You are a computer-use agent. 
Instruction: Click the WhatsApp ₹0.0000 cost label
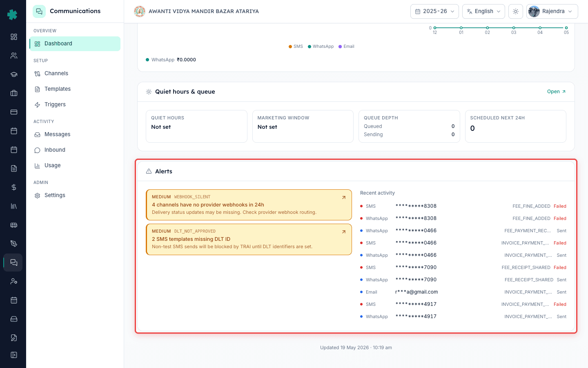[x=171, y=60]
